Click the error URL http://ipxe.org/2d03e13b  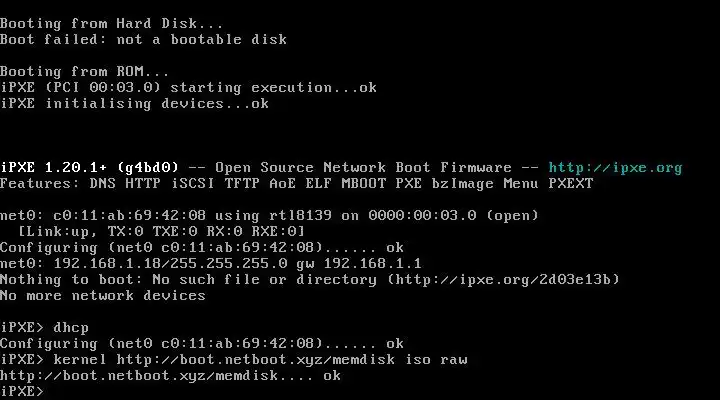pyautogui.click(x=504, y=280)
